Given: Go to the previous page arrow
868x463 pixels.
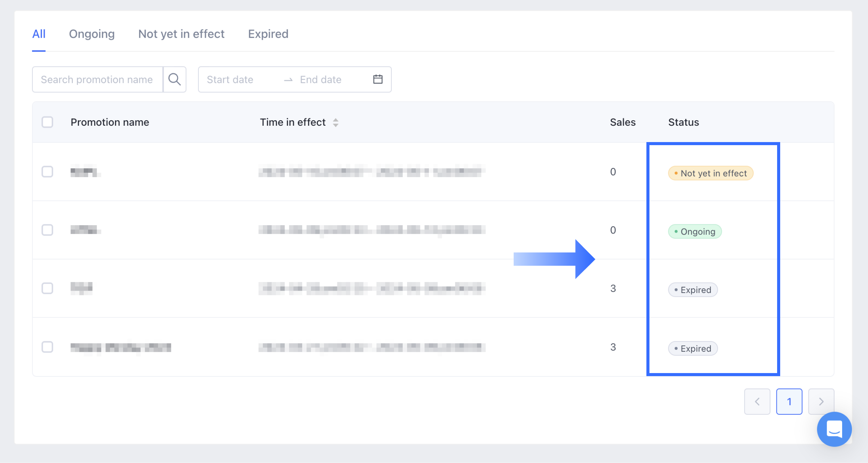Looking at the screenshot, I should coord(757,401).
